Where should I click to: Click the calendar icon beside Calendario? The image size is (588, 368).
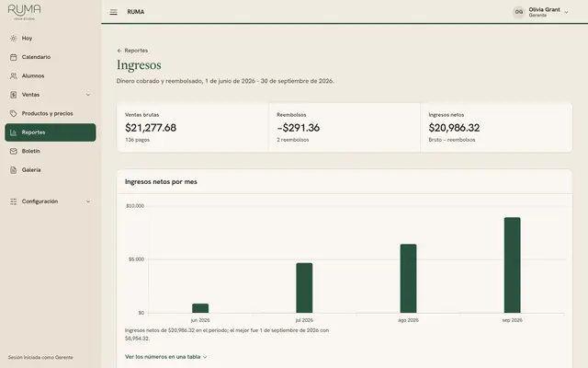(x=14, y=57)
